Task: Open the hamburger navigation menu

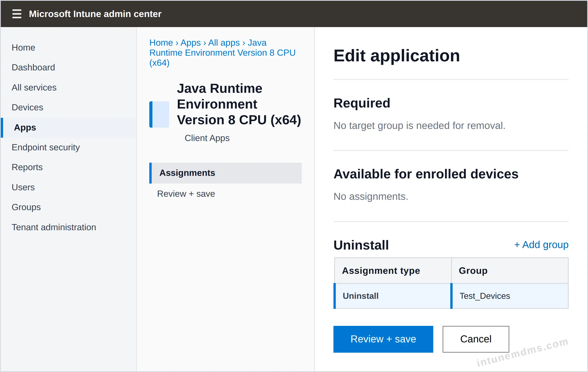Action: tap(17, 14)
